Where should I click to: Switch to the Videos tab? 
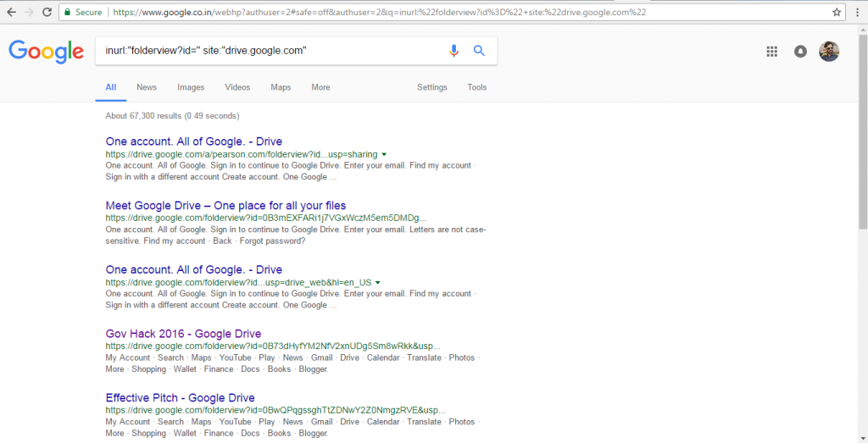click(237, 87)
